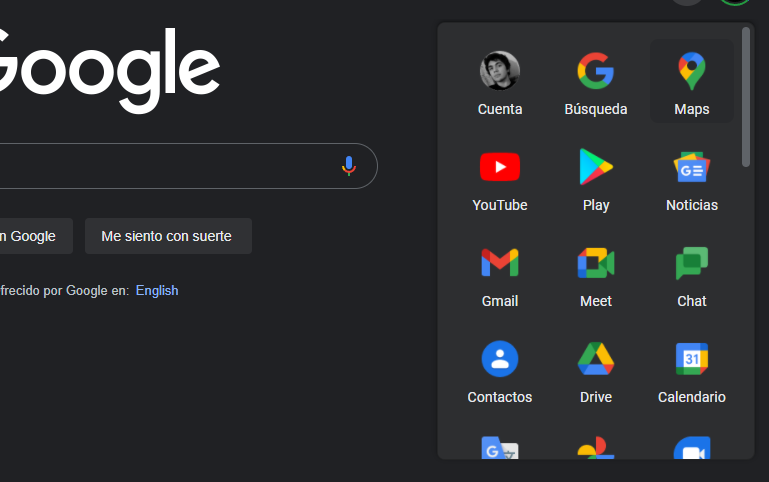Open Gmail from the apps grid
The width and height of the screenshot is (769, 482).
click(x=500, y=274)
